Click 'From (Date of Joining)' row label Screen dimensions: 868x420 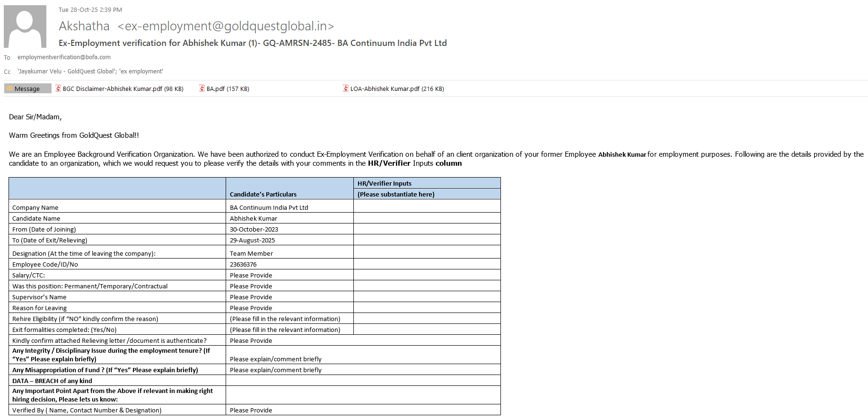[44, 229]
